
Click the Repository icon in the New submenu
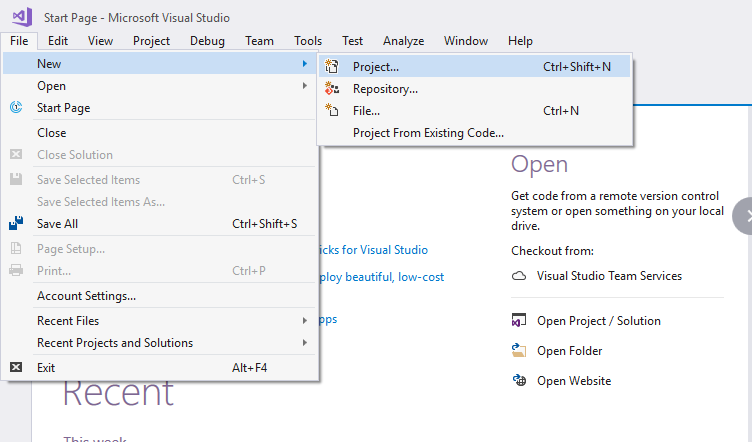331,89
